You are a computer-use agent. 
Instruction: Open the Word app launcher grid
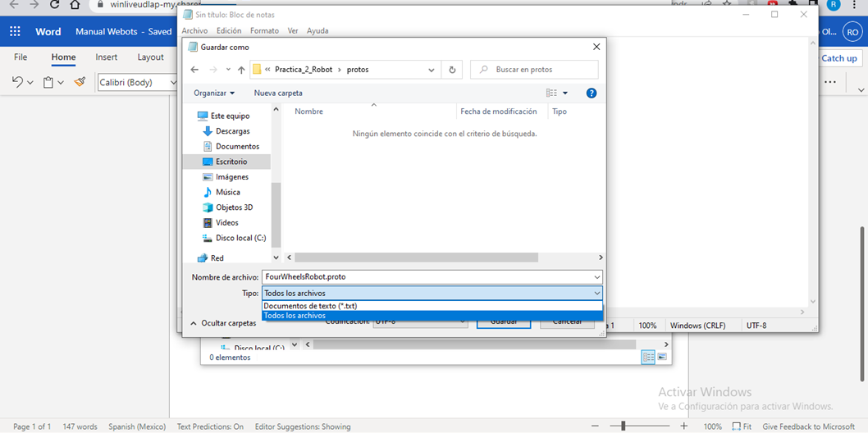pos(16,31)
